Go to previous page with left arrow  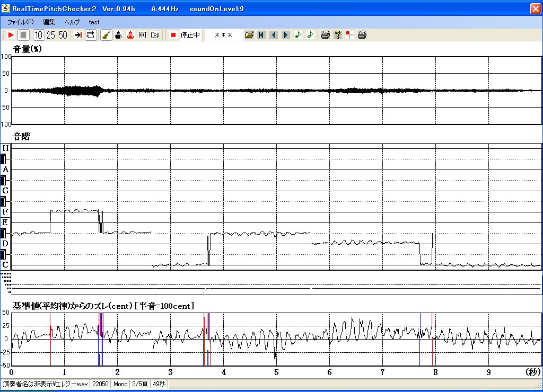coord(274,35)
